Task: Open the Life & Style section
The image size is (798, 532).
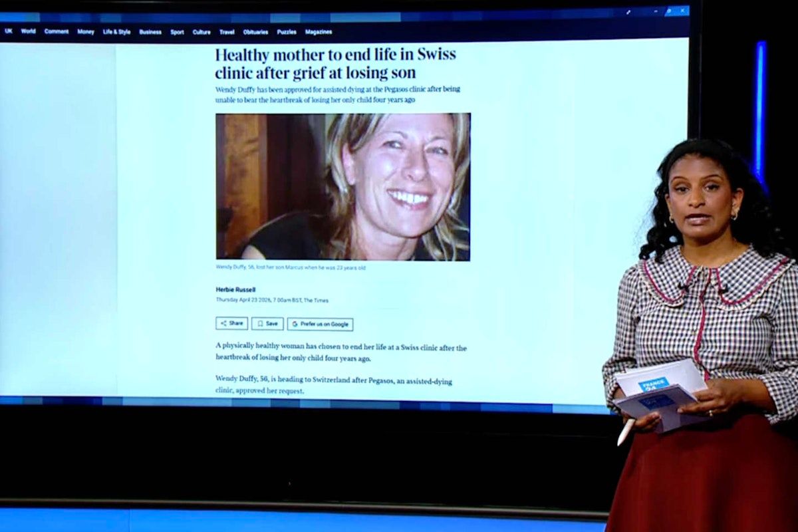Action: coord(116,31)
